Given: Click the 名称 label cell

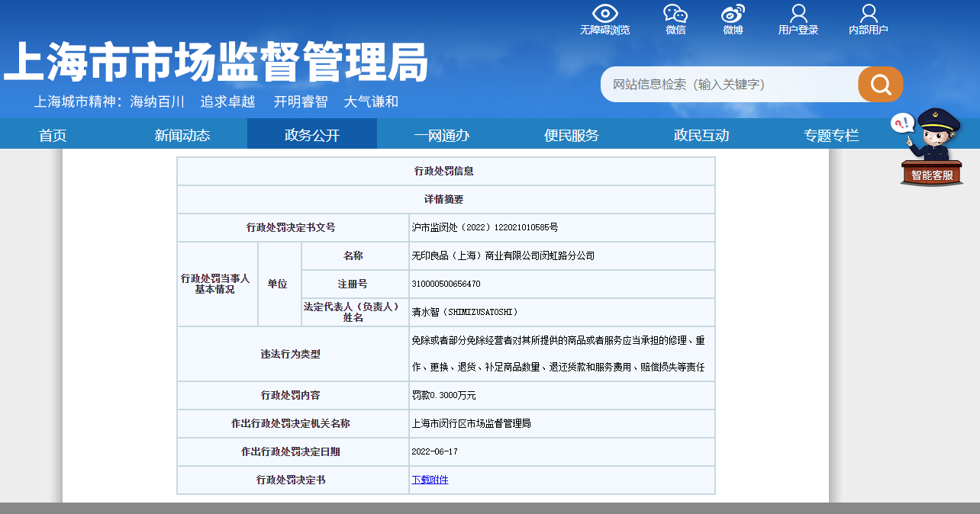Looking at the screenshot, I should (x=355, y=255).
